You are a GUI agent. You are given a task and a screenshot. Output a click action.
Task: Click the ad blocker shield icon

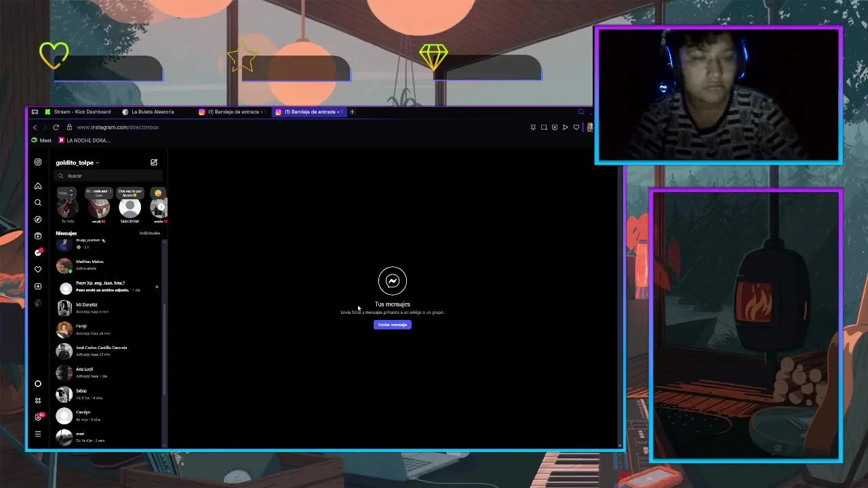tap(555, 127)
